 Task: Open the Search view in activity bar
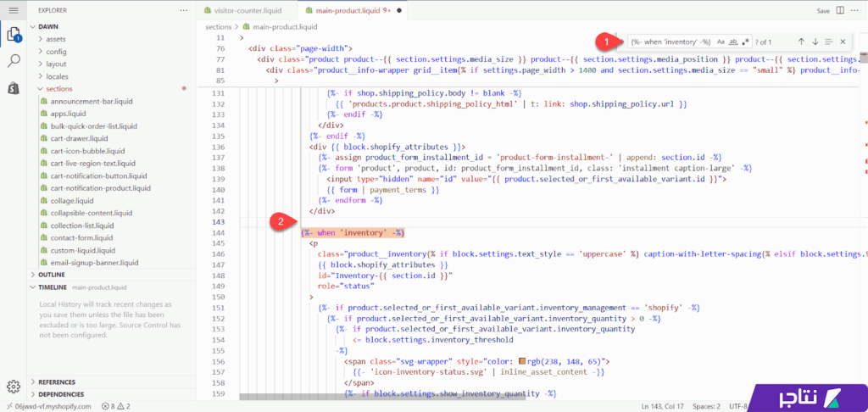tap(14, 61)
